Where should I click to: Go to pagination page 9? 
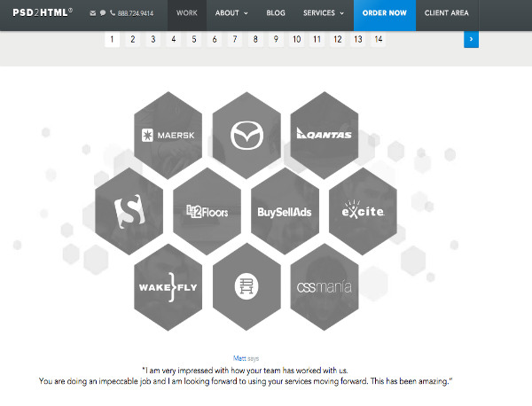click(x=276, y=39)
